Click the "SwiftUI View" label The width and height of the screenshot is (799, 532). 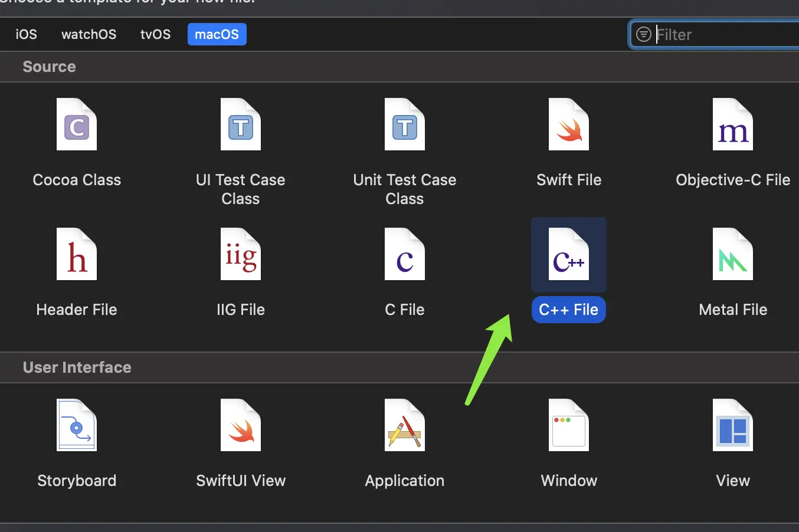(241, 481)
